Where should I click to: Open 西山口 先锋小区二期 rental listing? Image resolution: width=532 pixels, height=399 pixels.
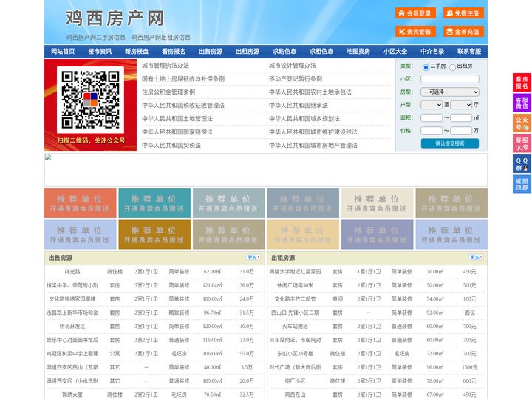(295, 313)
